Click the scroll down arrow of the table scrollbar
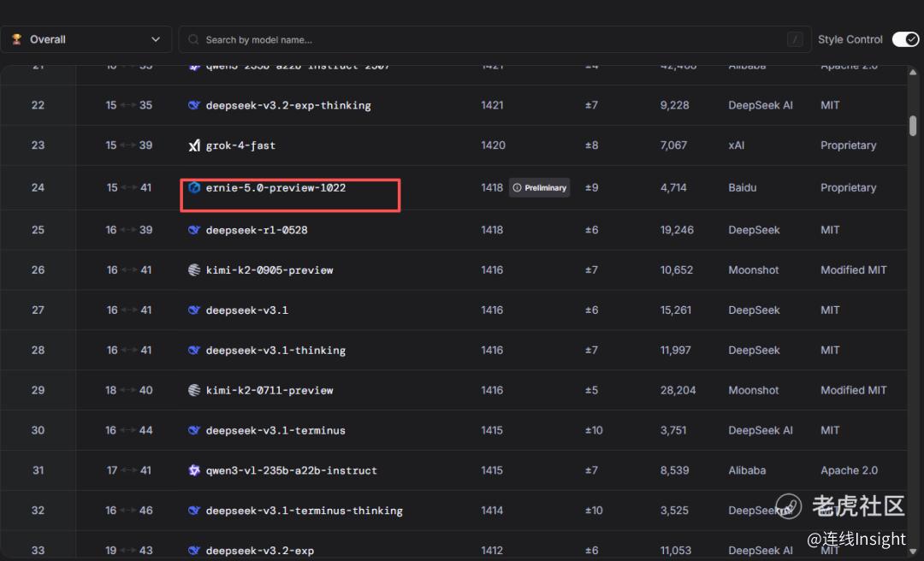Screen dimensions: 924x561 [913, 552]
